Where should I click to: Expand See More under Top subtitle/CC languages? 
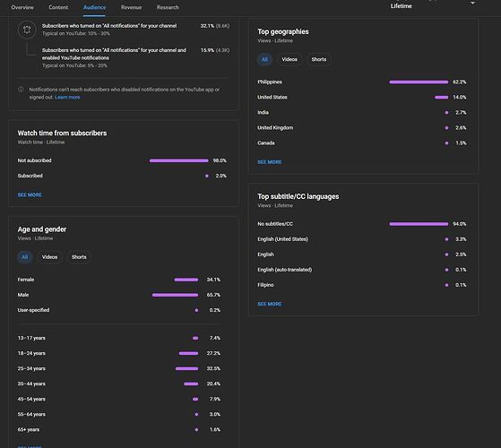pyautogui.click(x=270, y=304)
